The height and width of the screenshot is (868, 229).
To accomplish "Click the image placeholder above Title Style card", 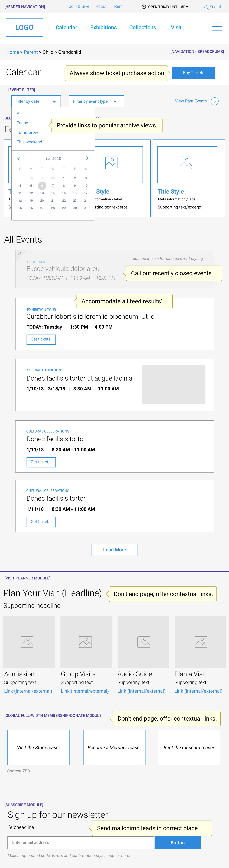I will point(187,165).
